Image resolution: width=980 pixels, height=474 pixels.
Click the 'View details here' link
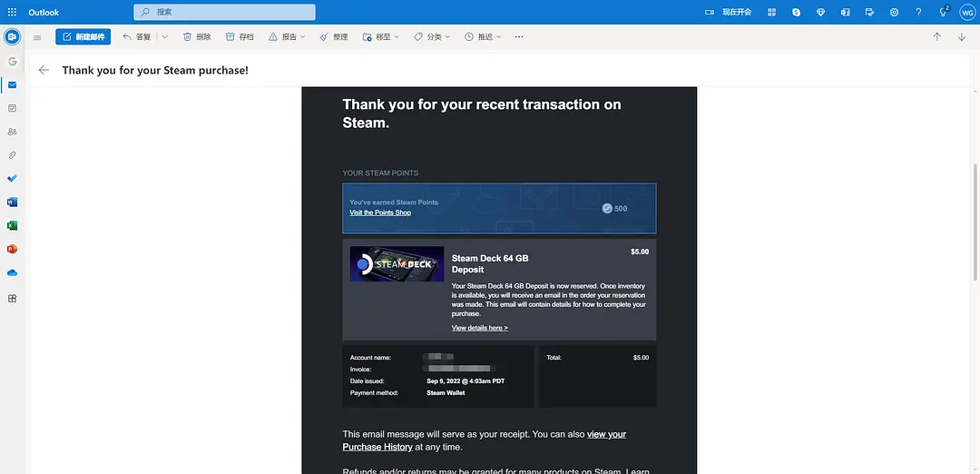click(x=479, y=328)
